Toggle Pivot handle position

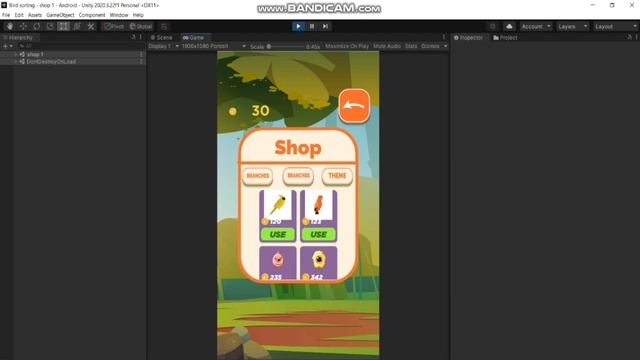tap(113, 27)
